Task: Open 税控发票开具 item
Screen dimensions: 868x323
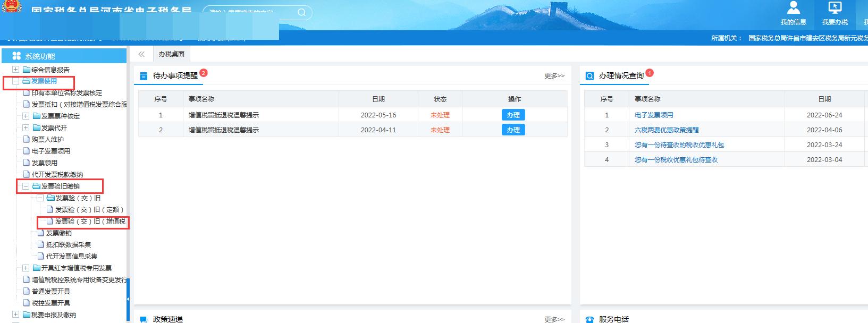Action: click(50, 303)
